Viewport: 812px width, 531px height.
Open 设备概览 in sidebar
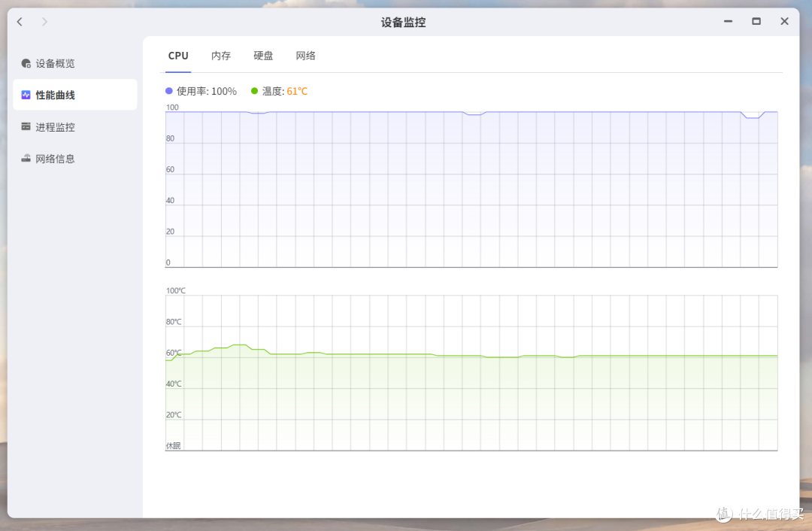point(75,63)
